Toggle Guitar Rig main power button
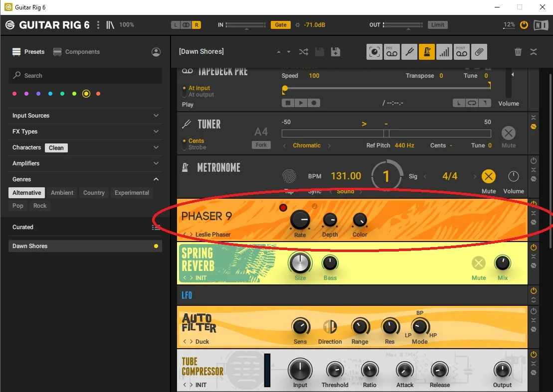The width and height of the screenshot is (553, 392). pyautogui.click(x=524, y=24)
